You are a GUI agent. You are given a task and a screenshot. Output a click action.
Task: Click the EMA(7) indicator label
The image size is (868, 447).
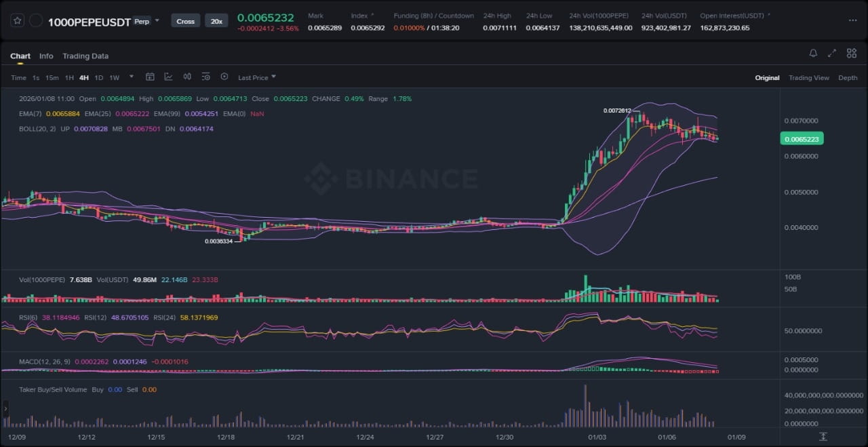[31, 113]
